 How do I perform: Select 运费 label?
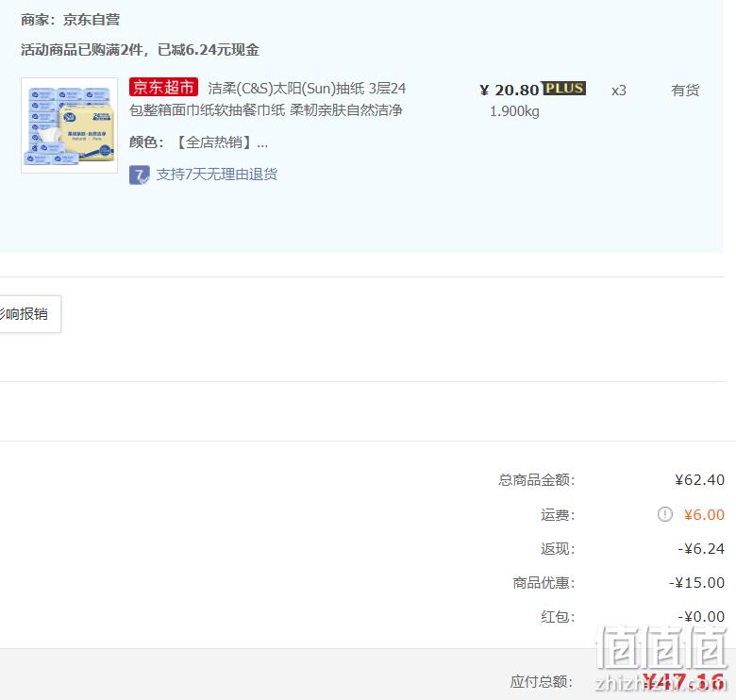(558, 515)
